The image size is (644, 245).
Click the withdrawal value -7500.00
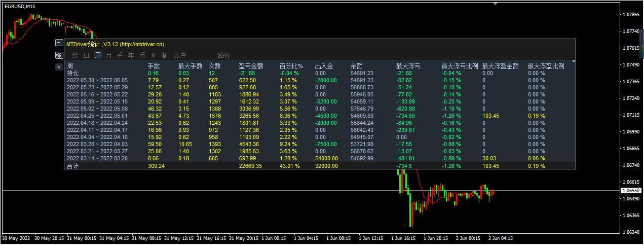click(x=326, y=144)
